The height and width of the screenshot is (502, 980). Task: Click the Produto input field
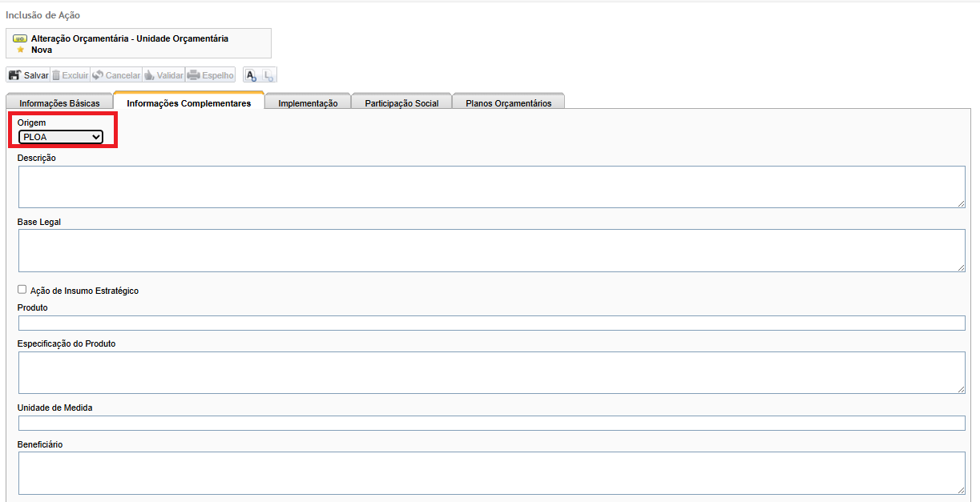click(x=490, y=323)
